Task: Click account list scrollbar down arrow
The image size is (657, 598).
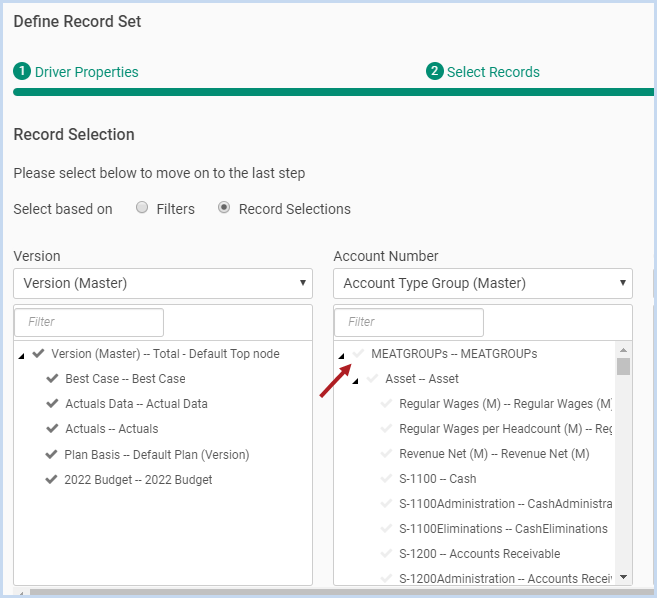Action: pos(623,577)
